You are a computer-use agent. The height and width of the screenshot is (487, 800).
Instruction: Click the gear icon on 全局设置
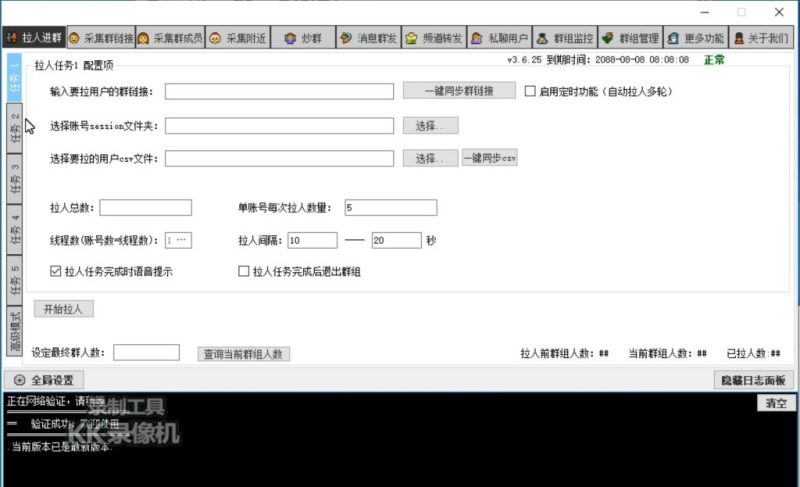pyautogui.click(x=20, y=380)
